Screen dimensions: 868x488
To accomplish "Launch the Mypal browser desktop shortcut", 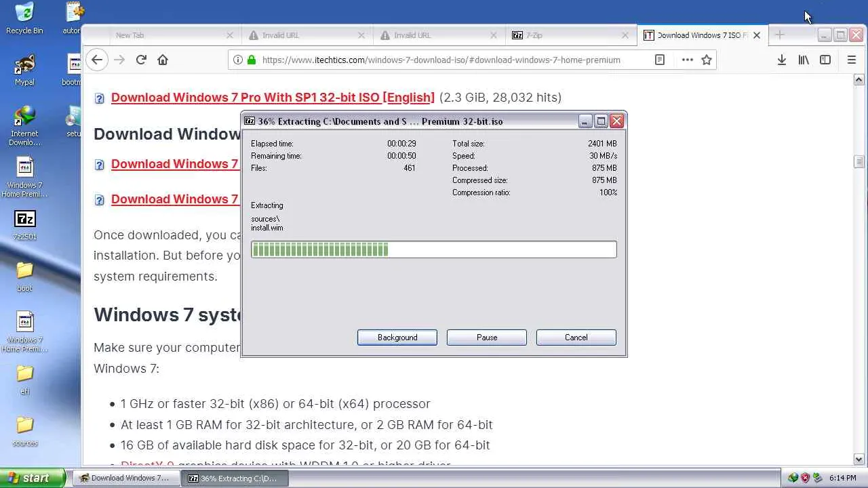I will (x=24, y=70).
